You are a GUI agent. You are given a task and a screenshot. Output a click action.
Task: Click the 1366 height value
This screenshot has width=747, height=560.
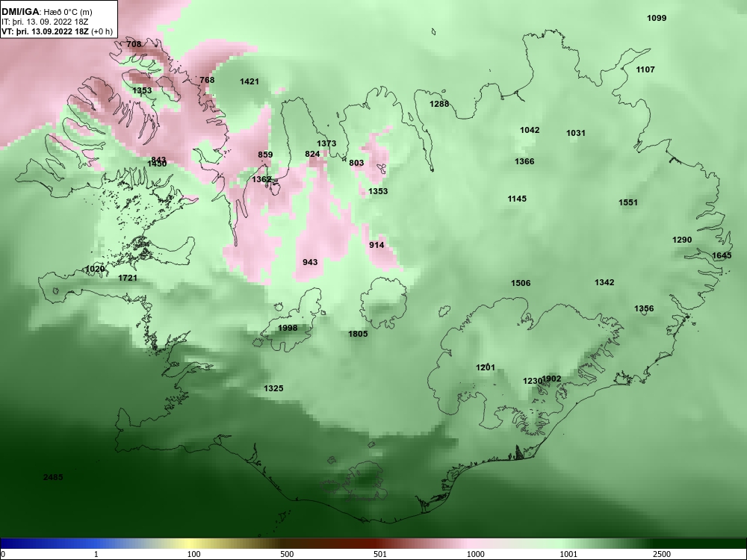(524, 161)
